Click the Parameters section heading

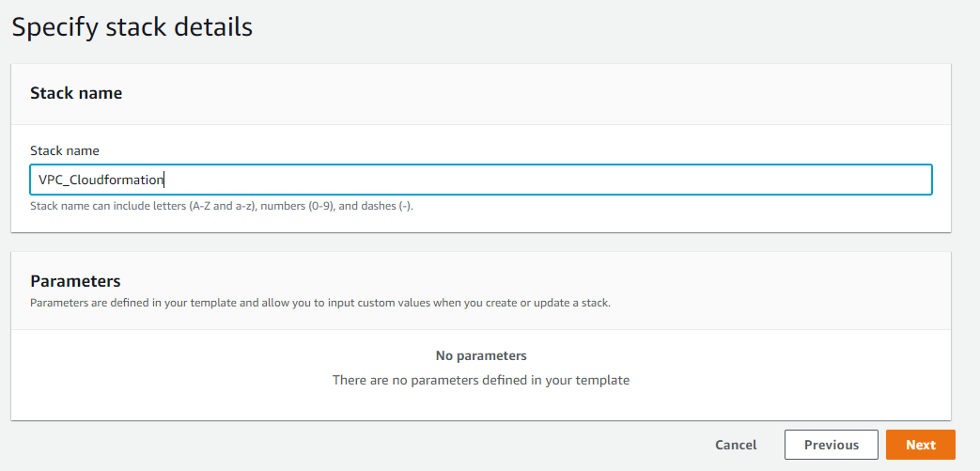(x=75, y=280)
